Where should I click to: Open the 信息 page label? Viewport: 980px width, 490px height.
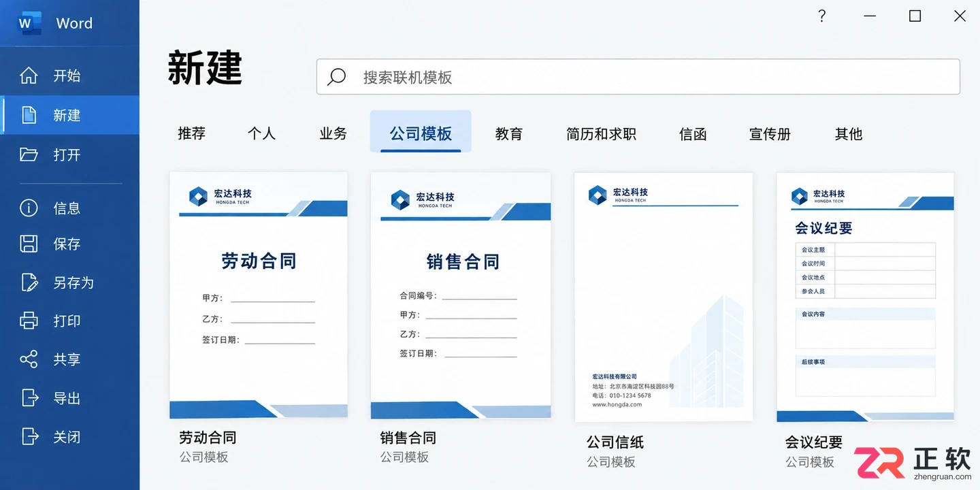pos(67,208)
